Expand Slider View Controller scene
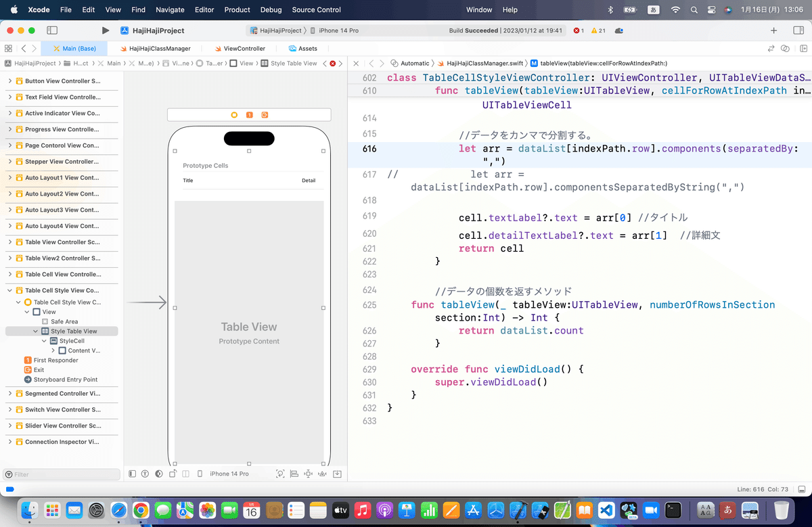The width and height of the screenshot is (812, 527). pyautogui.click(x=9, y=426)
